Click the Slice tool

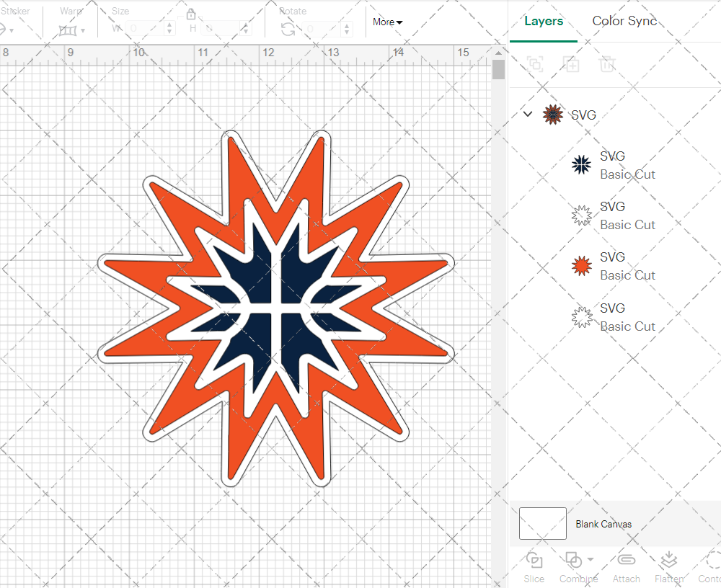pyautogui.click(x=534, y=568)
